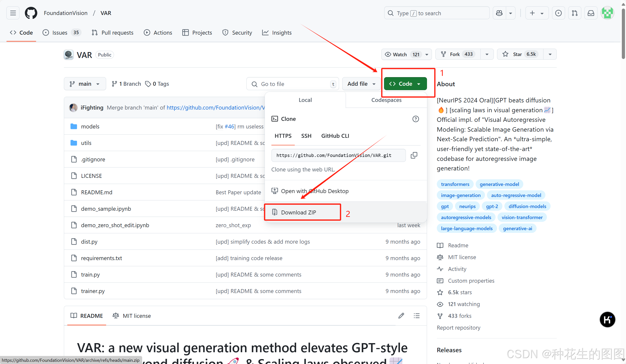Open the transformers topic tag
626x364 pixels.
click(455, 184)
